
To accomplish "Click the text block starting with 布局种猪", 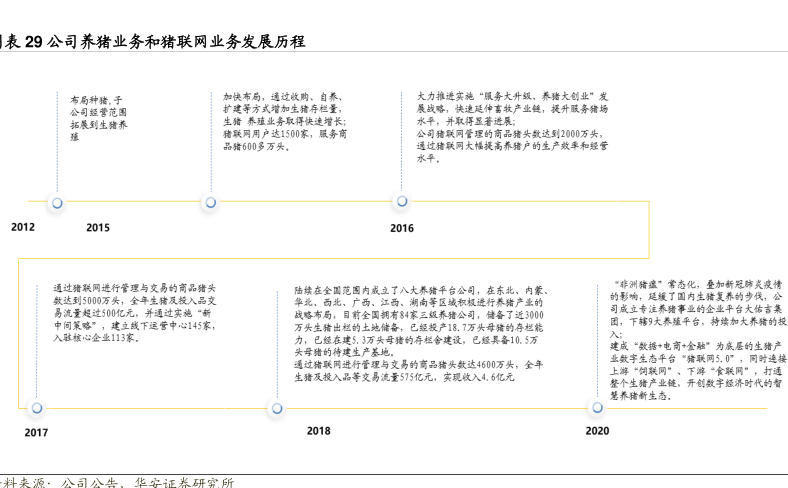I will click(x=98, y=118).
